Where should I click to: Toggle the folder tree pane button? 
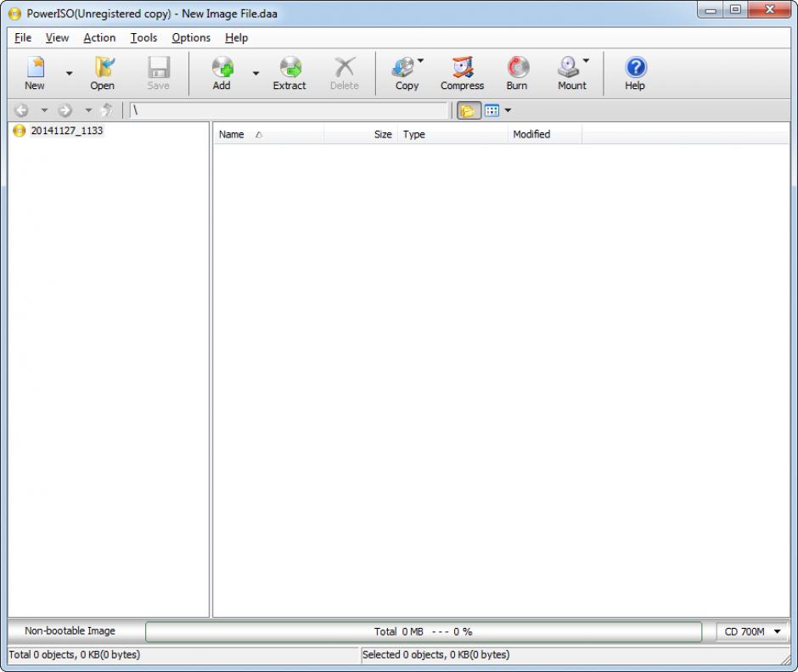pyautogui.click(x=469, y=110)
